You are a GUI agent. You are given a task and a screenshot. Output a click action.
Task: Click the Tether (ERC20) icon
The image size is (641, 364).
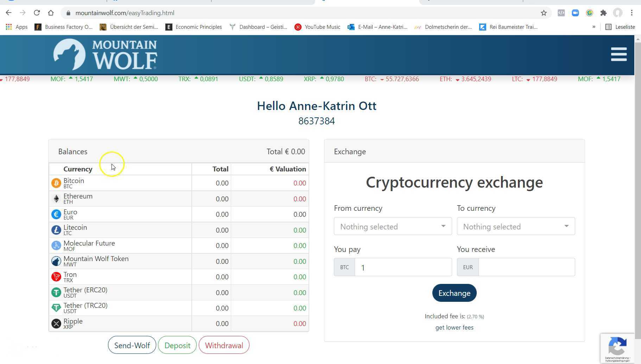point(56,292)
